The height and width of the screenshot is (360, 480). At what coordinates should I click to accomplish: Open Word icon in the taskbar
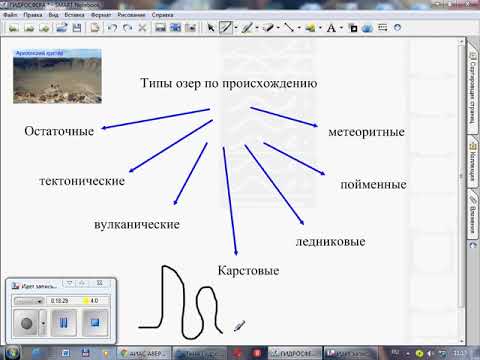65,353
